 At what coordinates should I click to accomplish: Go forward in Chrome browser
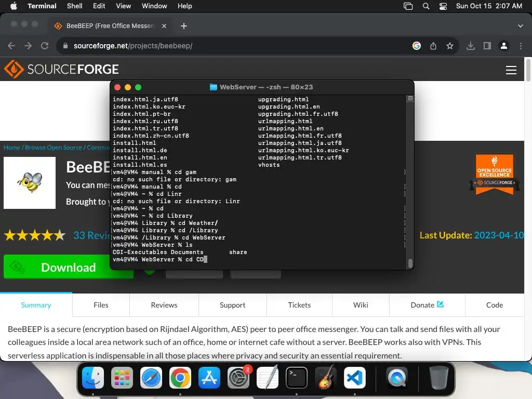28,46
